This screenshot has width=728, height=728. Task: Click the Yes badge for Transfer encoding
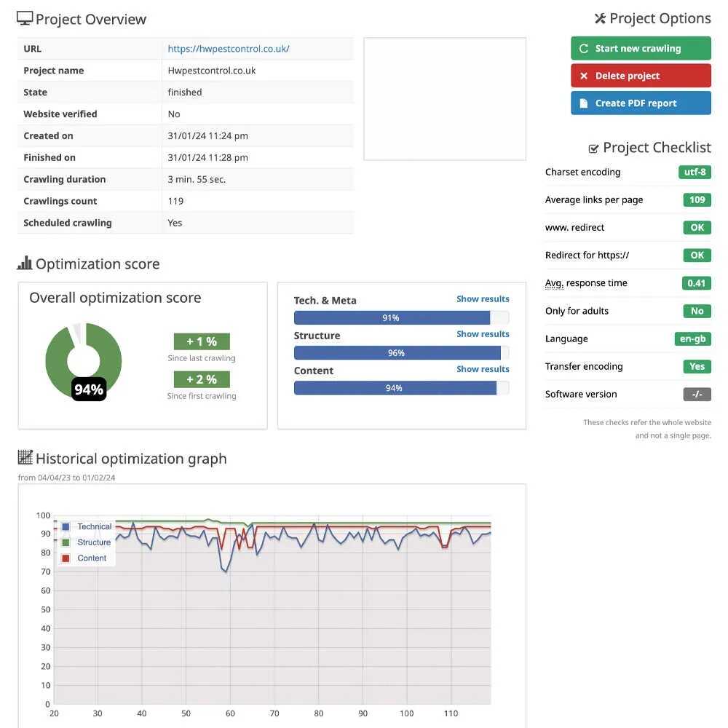pyautogui.click(x=697, y=366)
